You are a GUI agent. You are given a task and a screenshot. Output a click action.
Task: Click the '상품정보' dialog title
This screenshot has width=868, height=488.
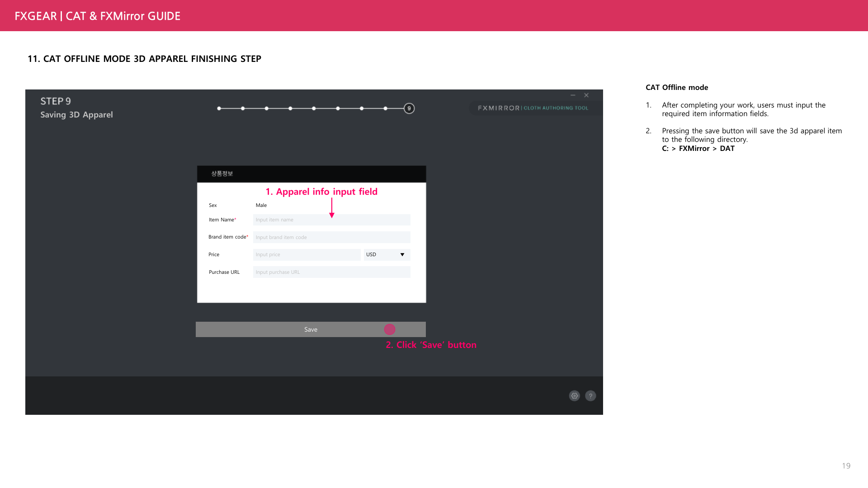tap(222, 174)
